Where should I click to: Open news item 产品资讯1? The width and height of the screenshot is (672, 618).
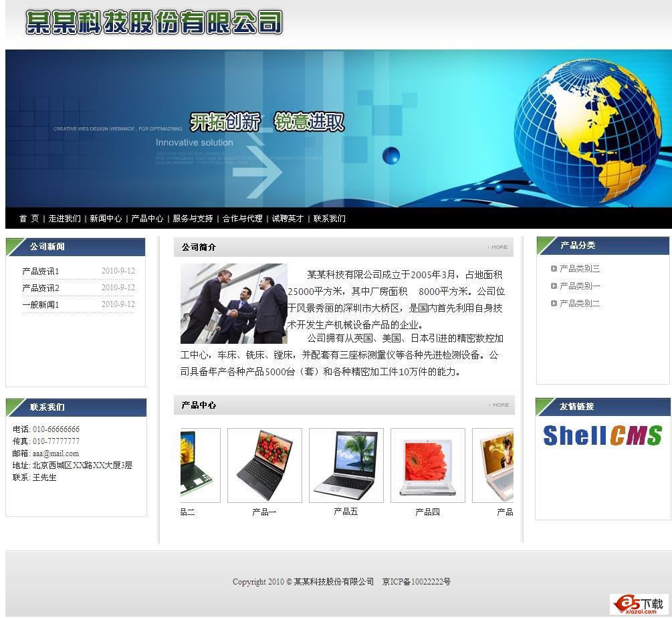(x=41, y=272)
